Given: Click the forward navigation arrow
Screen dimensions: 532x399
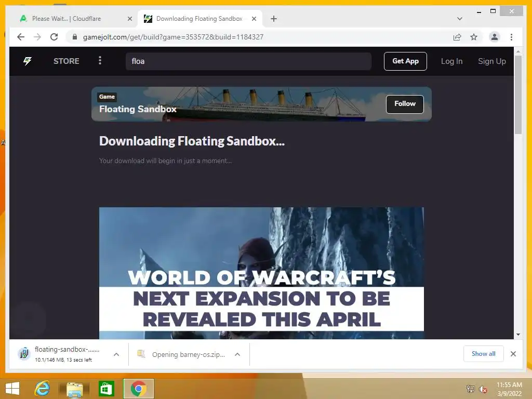Looking at the screenshot, I should pos(37,37).
